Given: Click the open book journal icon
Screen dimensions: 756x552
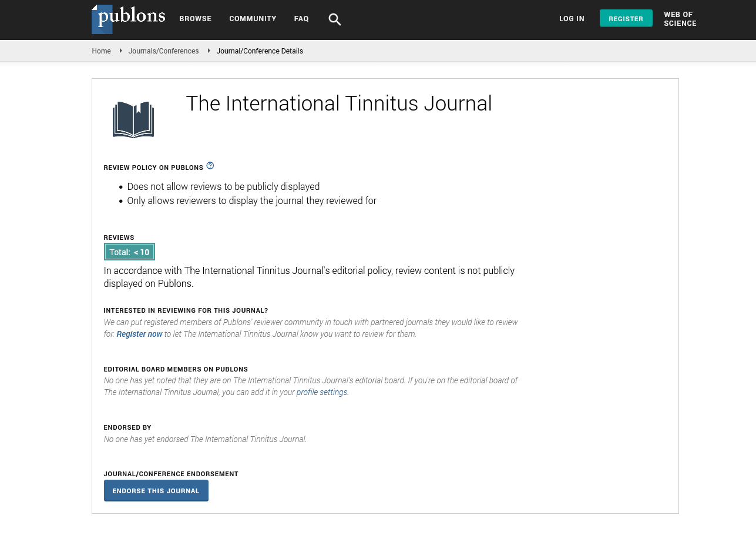Looking at the screenshot, I should pos(133,119).
